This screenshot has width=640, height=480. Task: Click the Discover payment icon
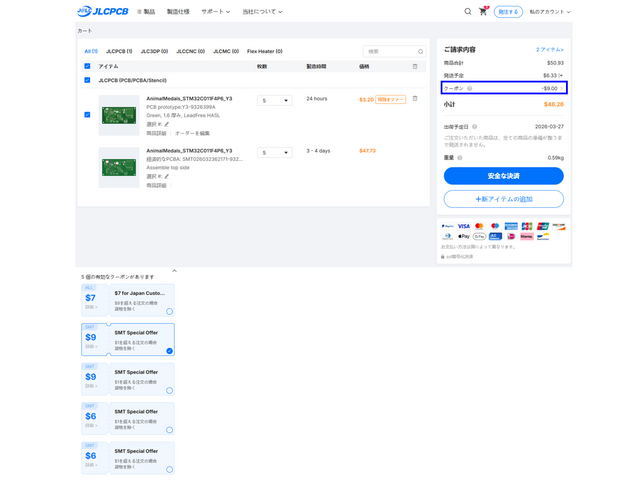point(559,226)
